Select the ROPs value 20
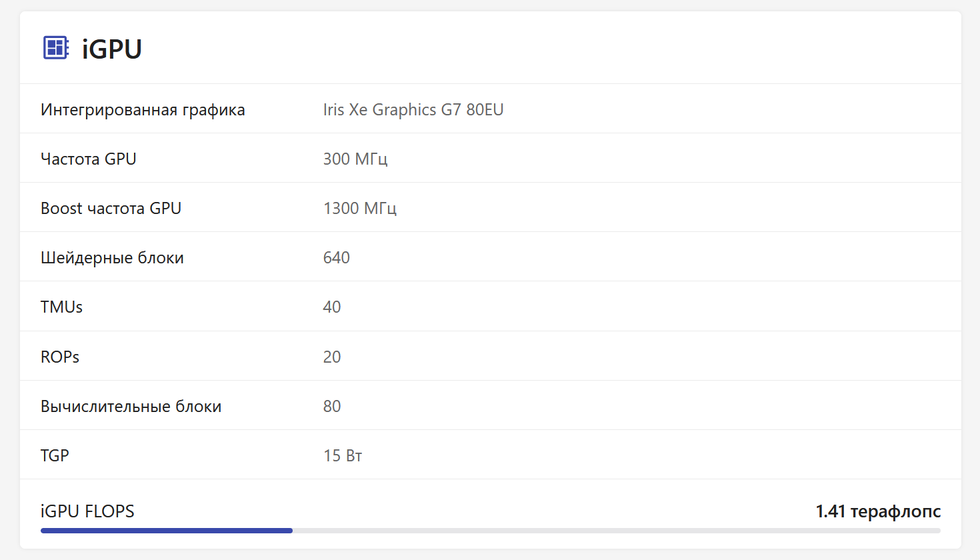 click(x=332, y=357)
